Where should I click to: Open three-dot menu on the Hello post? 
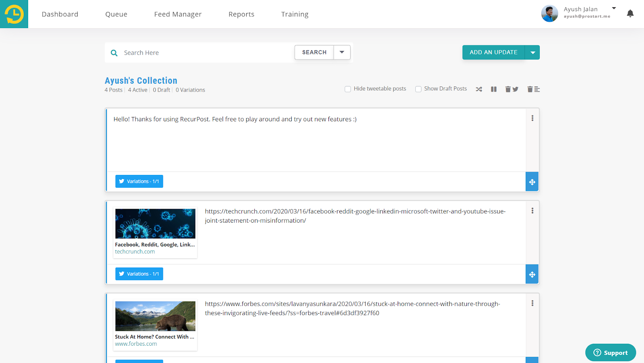[533, 118]
